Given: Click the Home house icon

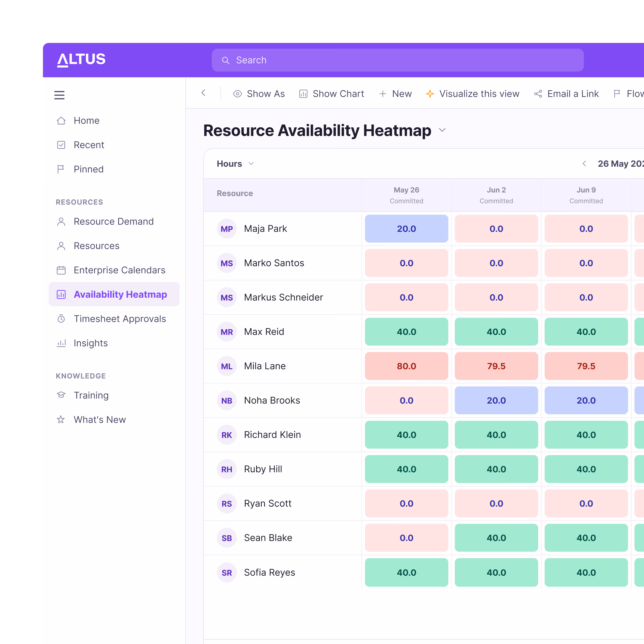Looking at the screenshot, I should click(x=61, y=120).
